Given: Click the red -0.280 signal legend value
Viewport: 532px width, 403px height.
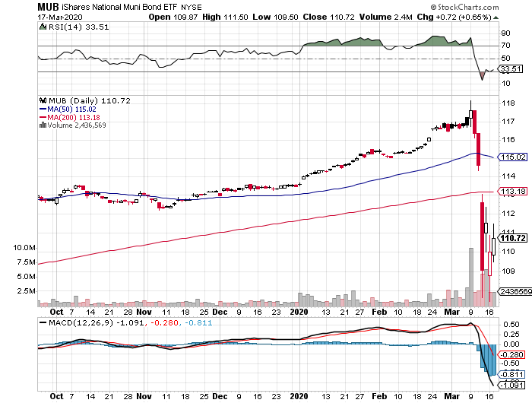Looking at the screenshot, I should pos(164,323).
